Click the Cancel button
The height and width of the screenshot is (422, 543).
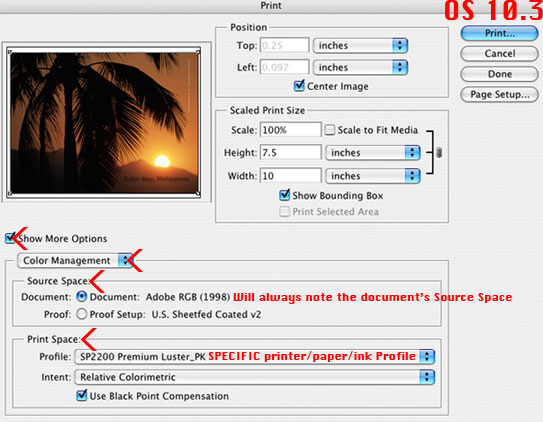click(499, 53)
